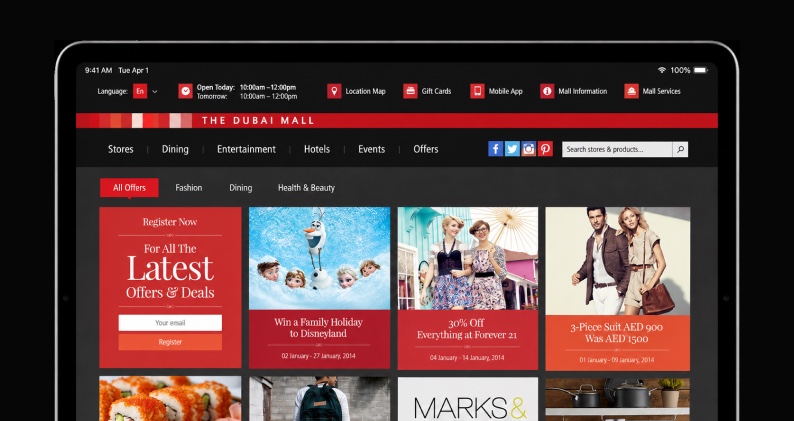Click the 01 January - 09 January, 2014 date
Screen dimensions: 794x421
pos(617,360)
